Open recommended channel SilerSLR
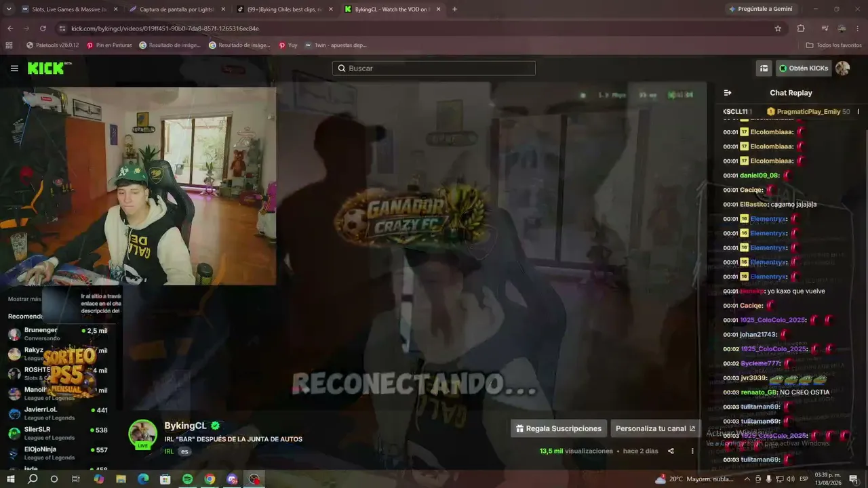Image resolution: width=868 pixels, height=488 pixels. (x=58, y=433)
